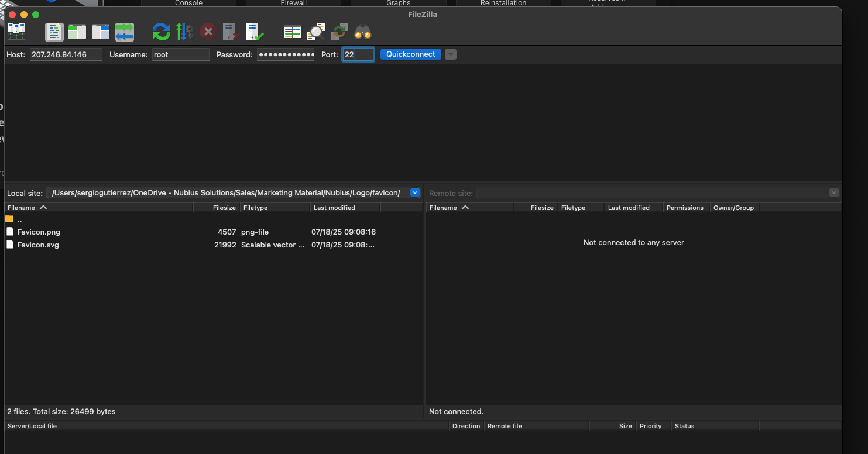Open directory listing filters dialog
This screenshot has width=868, height=454.
coord(292,32)
